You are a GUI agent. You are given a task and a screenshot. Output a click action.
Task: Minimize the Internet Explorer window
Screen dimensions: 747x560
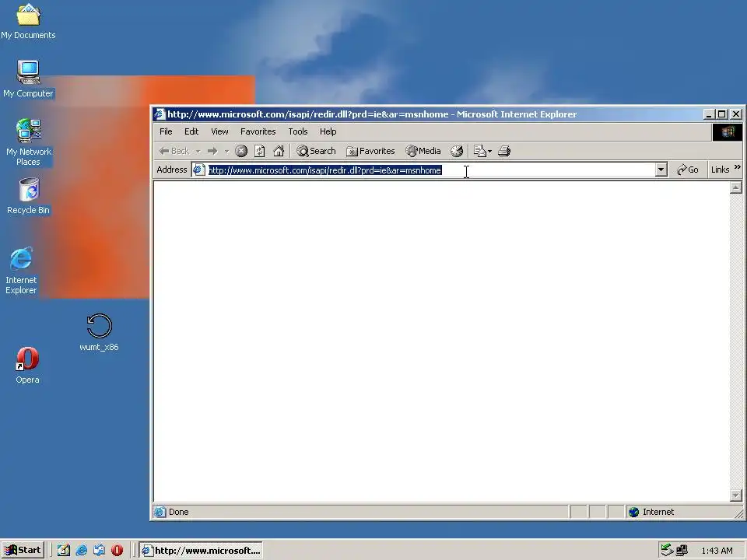click(x=709, y=114)
